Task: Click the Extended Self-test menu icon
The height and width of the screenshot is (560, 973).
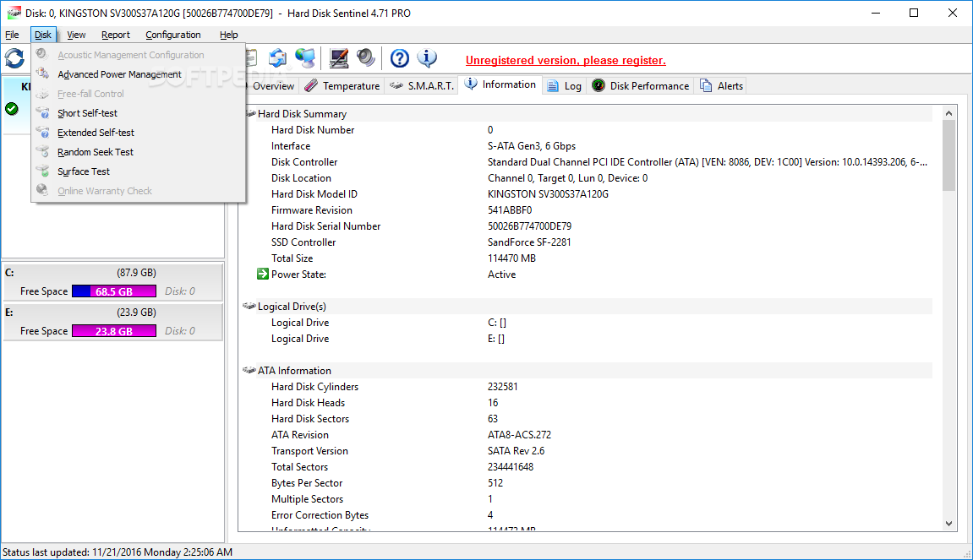Action: (x=43, y=132)
